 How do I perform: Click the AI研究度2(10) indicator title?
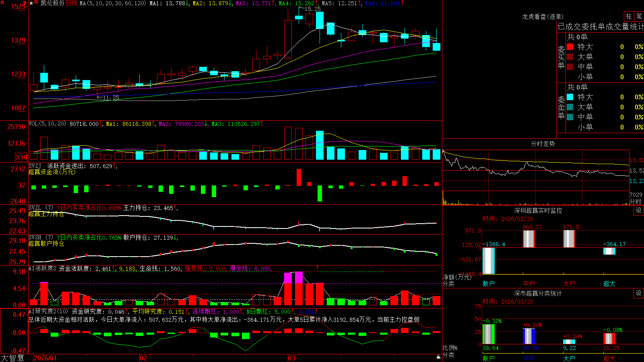click(x=48, y=311)
